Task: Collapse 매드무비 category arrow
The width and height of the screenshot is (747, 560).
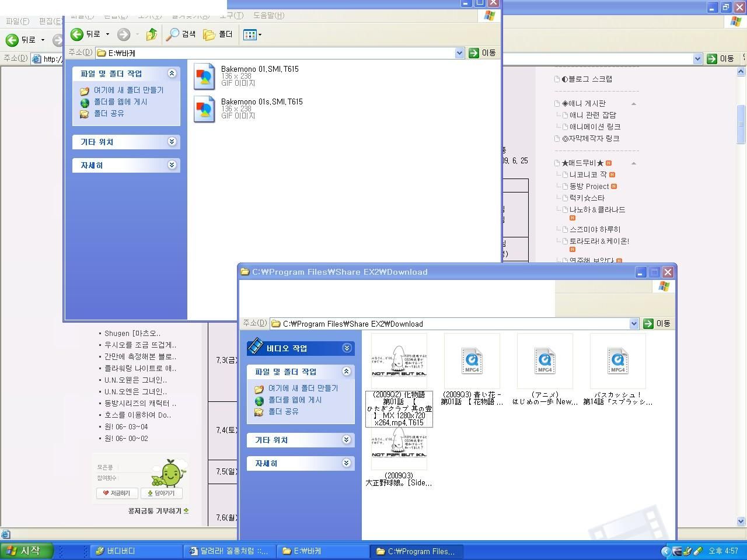Action: 634,163
